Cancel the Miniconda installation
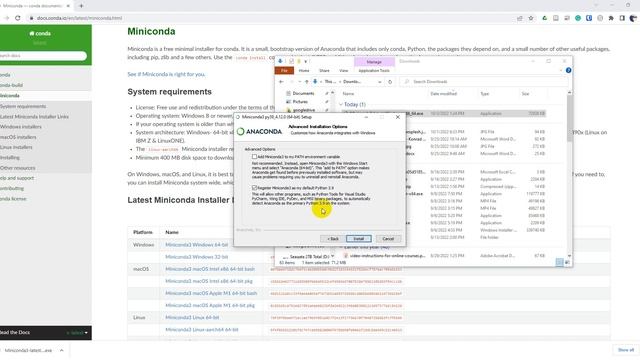This screenshot has width=640, height=360. coord(388,239)
